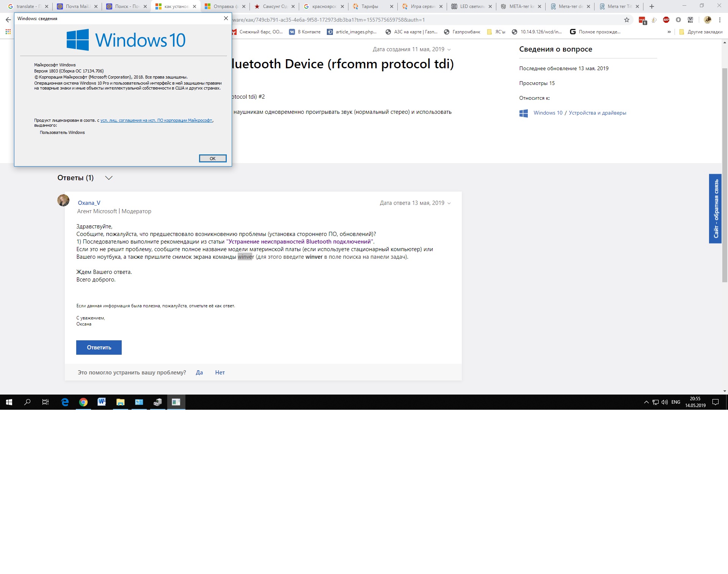
Task: Open the notification center icon
Action: (715, 402)
